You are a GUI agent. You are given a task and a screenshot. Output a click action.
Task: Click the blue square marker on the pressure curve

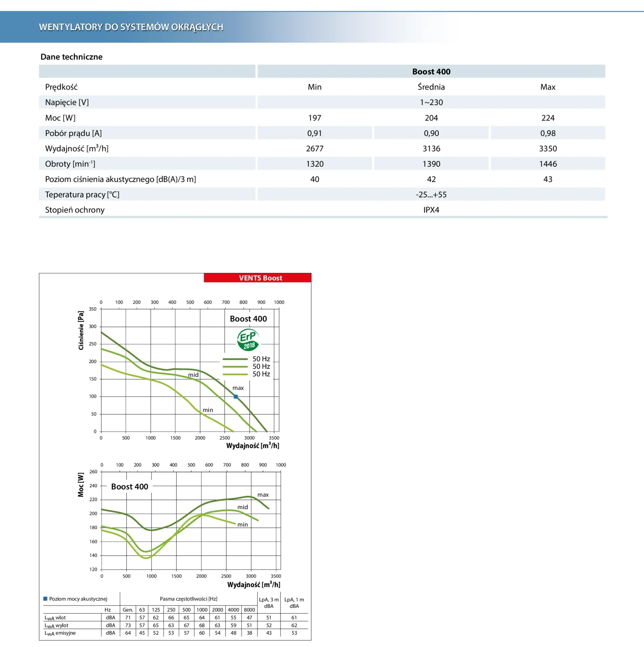point(236,397)
